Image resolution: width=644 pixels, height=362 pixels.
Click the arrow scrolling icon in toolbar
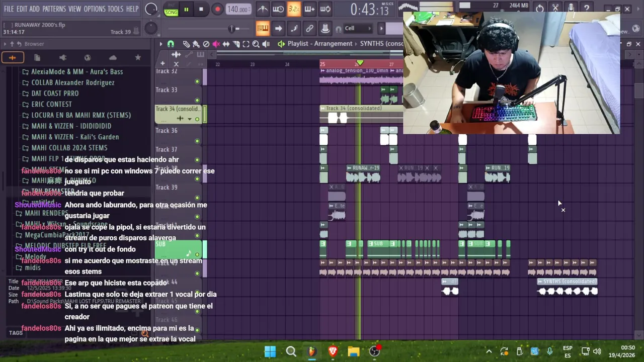278,28
